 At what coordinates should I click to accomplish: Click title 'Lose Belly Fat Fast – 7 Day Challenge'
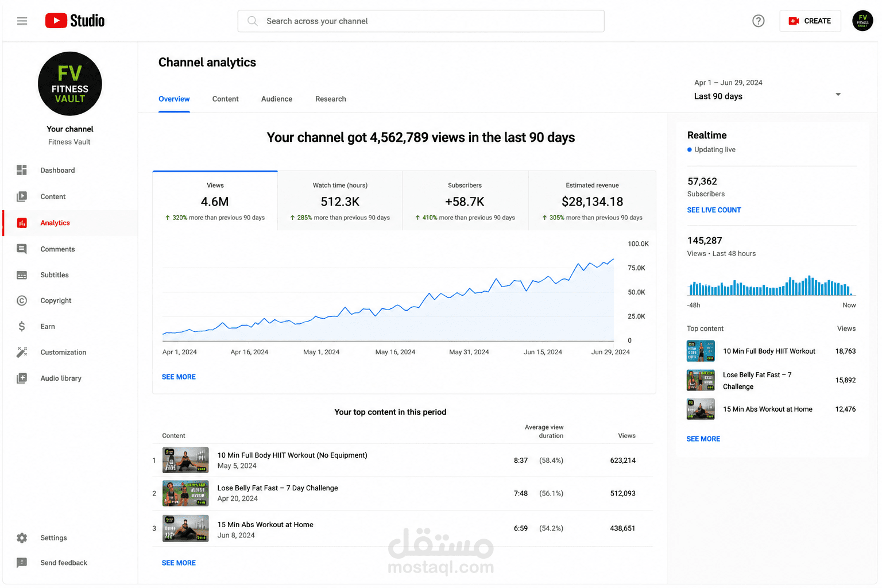[x=277, y=488]
